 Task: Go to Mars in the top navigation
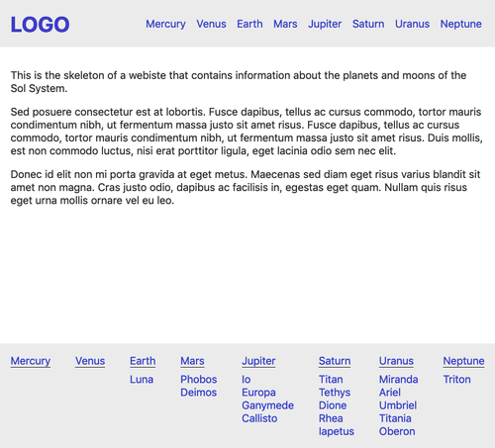coord(285,24)
